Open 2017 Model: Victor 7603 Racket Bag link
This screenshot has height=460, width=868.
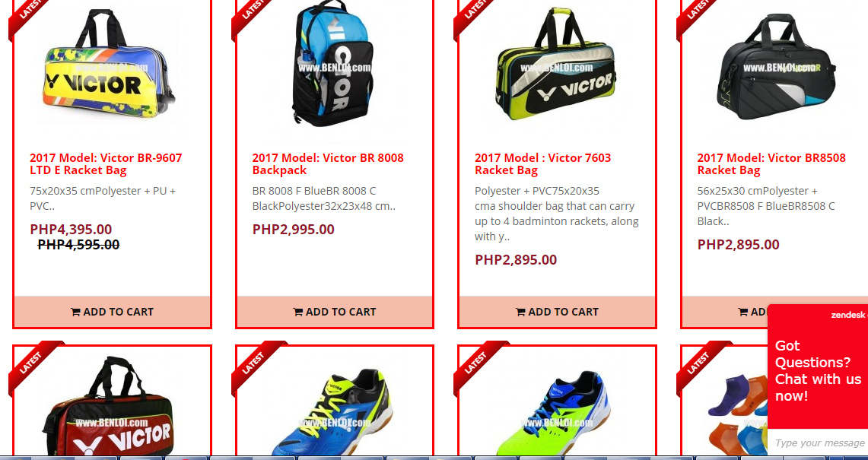coord(542,163)
